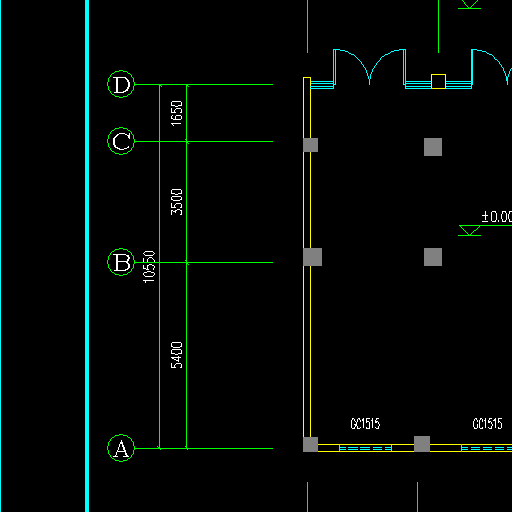Select the yellow vertical left wall line

tap(307, 257)
